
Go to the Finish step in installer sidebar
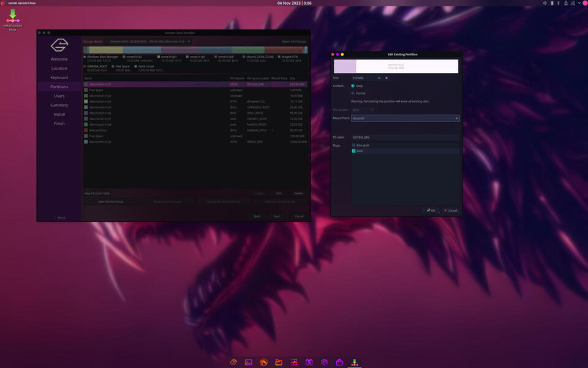[59, 123]
